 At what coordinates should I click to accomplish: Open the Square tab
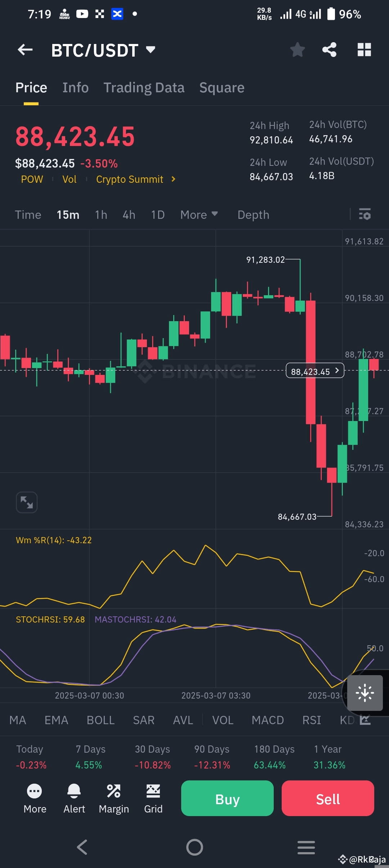(222, 88)
